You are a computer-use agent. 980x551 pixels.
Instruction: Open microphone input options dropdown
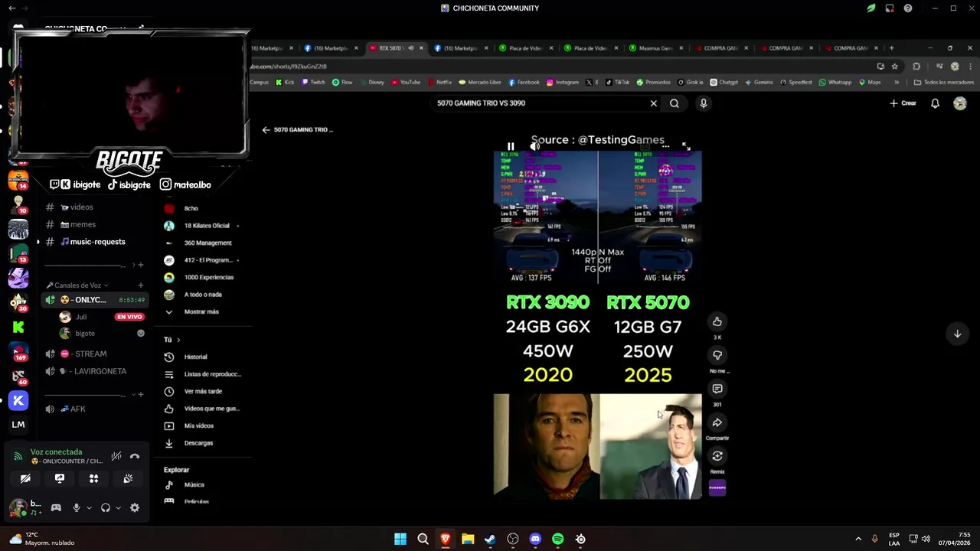tap(89, 507)
